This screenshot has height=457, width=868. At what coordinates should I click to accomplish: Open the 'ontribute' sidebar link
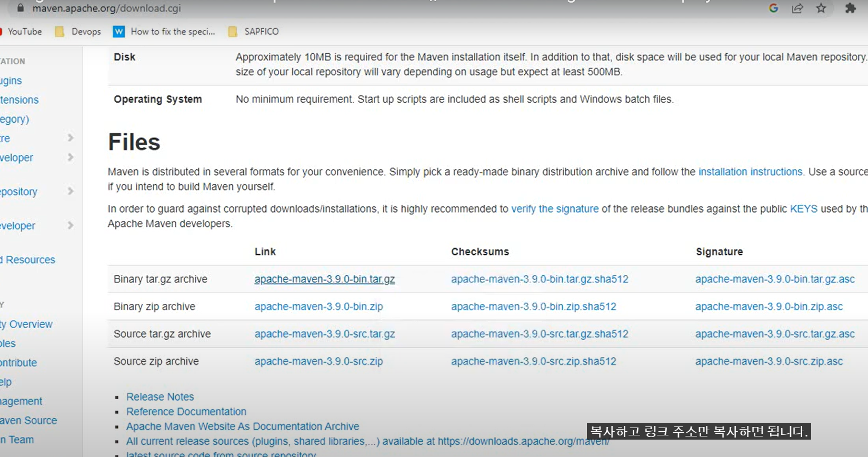coord(19,363)
